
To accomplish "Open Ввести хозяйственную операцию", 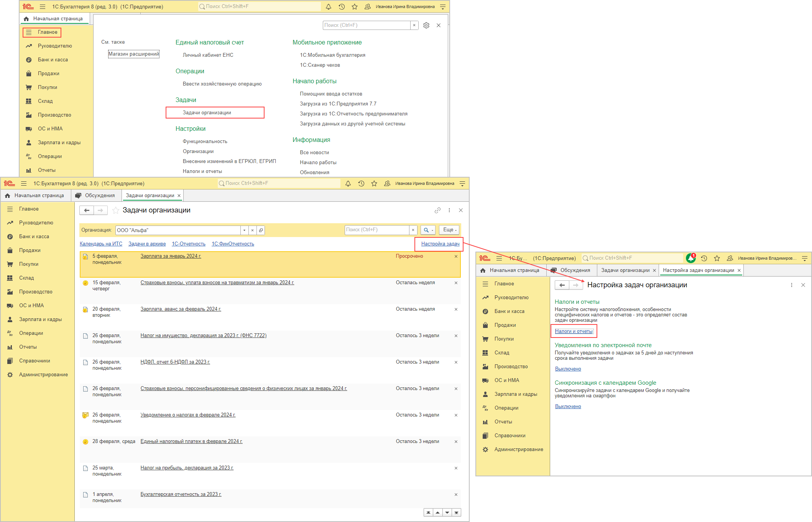I will click(x=222, y=84).
